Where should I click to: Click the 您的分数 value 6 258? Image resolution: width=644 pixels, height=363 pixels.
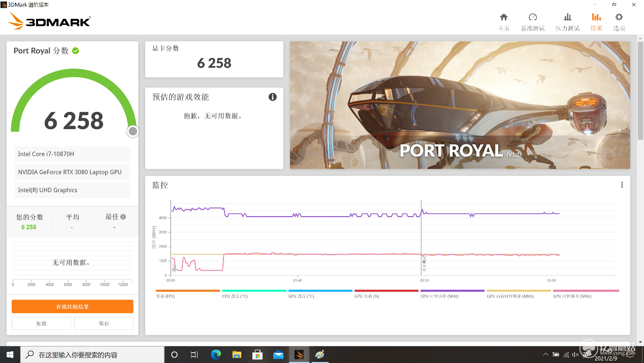point(29,227)
